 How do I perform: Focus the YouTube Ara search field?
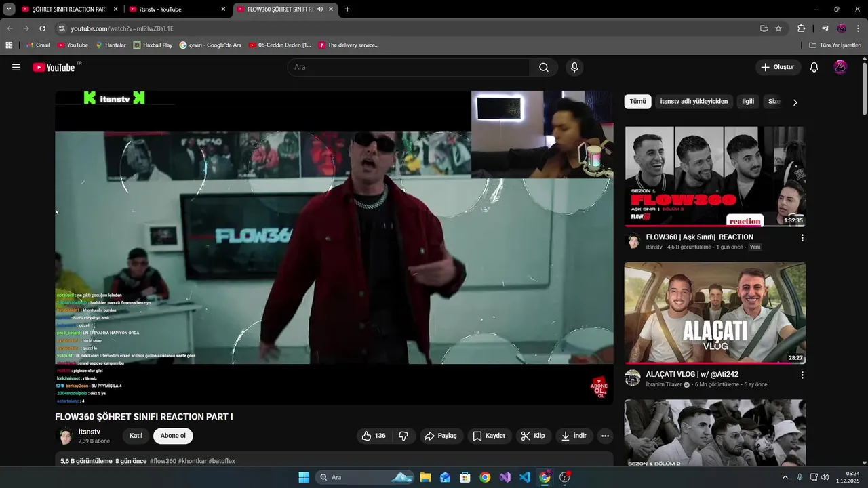coord(409,67)
